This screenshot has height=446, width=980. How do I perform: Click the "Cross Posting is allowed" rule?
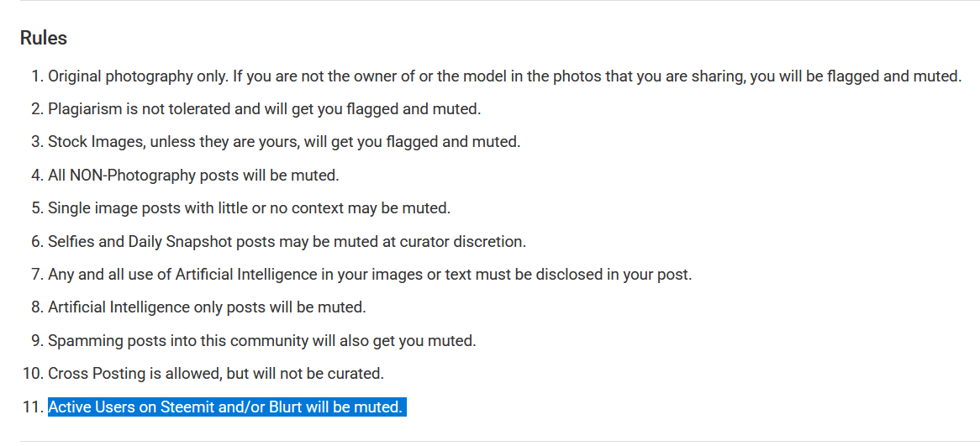point(216,374)
